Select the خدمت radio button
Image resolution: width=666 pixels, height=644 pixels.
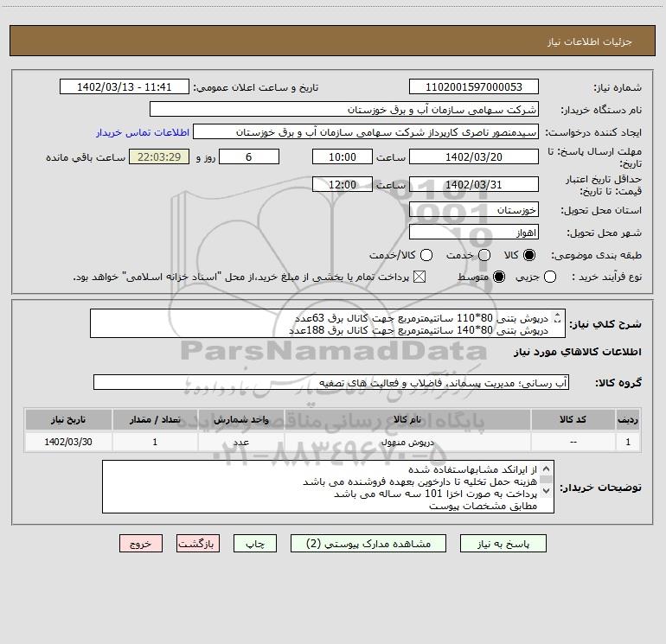pos(484,255)
